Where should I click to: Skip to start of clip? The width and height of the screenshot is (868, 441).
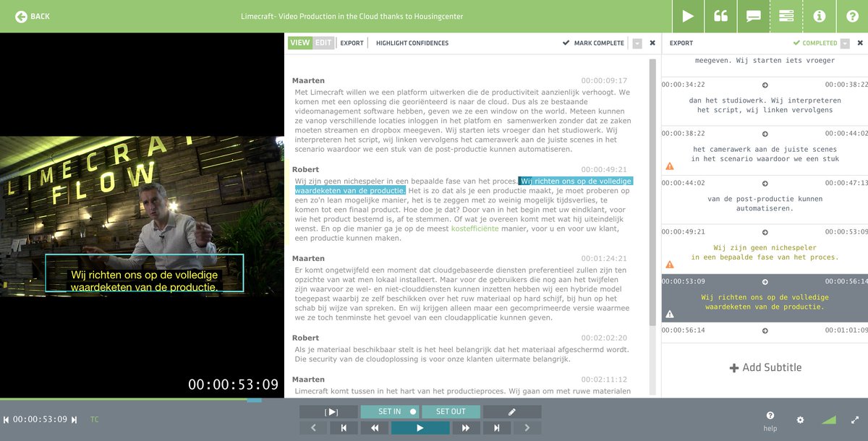pos(344,428)
